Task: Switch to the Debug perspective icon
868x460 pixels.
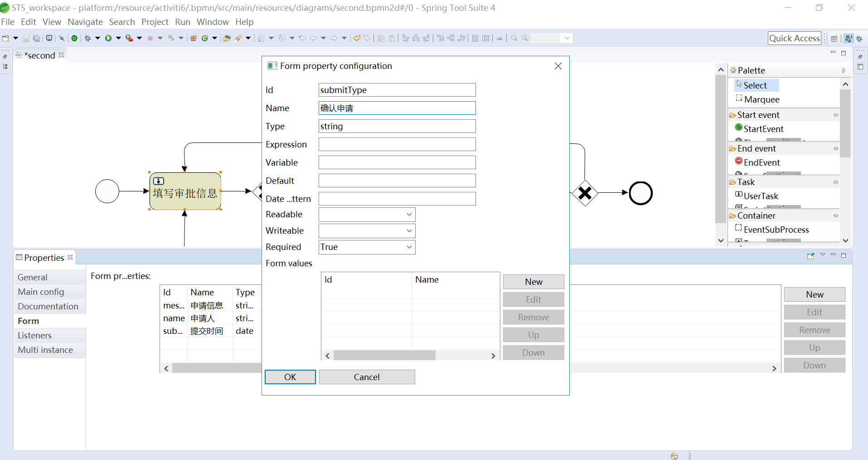Action: [859, 39]
